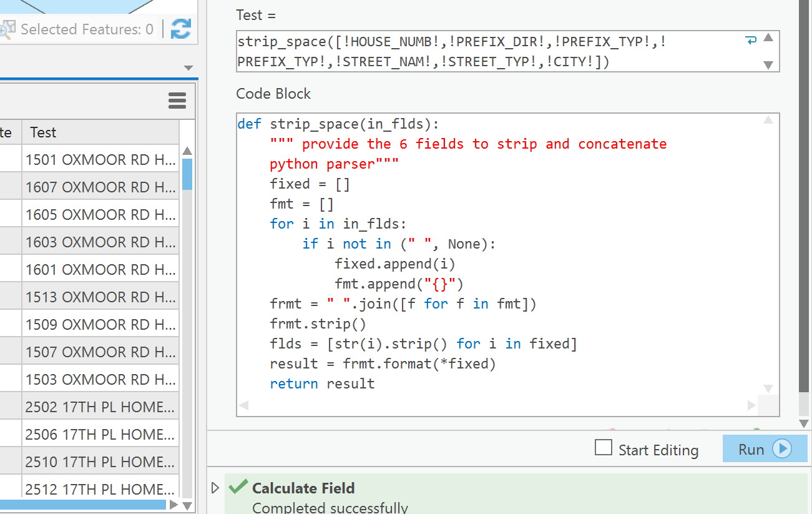The height and width of the screenshot is (514, 812).
Task: Select the cell 2502 17TH PL HOME...
Action: pyautogui.click(x=100, y=407)
